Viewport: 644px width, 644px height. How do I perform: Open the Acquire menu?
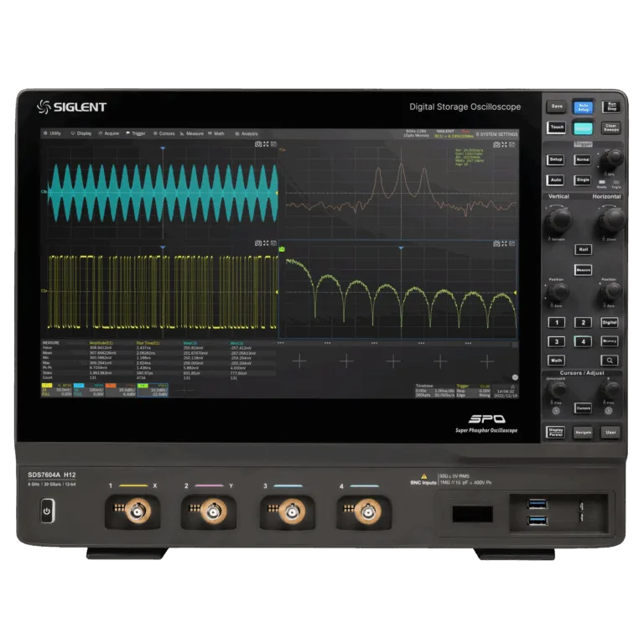(x=109, y=133)
